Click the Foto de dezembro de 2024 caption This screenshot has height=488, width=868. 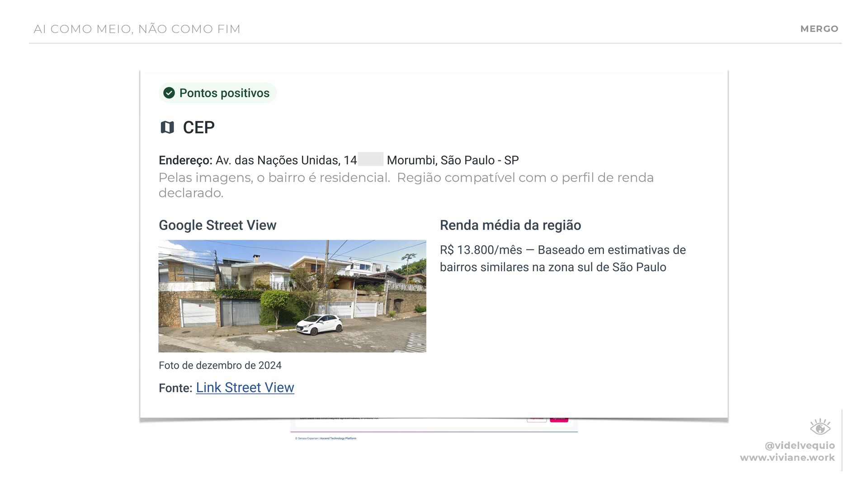220,365
